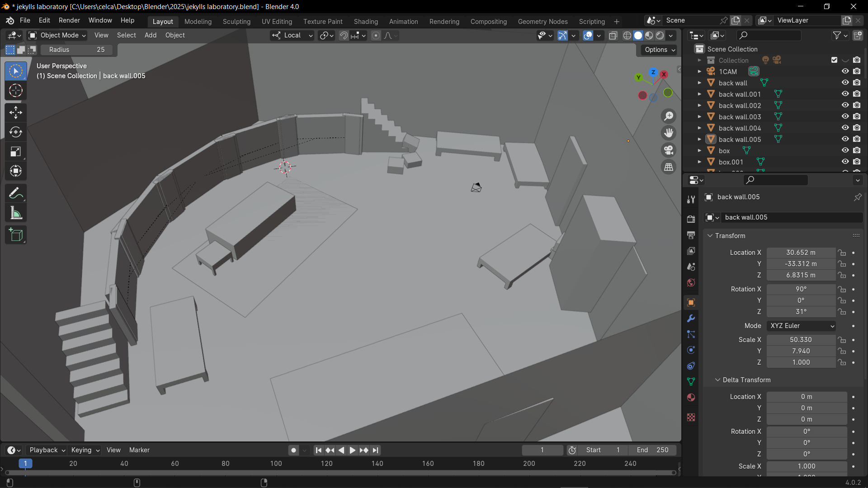
Task: Open rotation Mode XYZ Euler dropdown
Action: pos(801,326)
